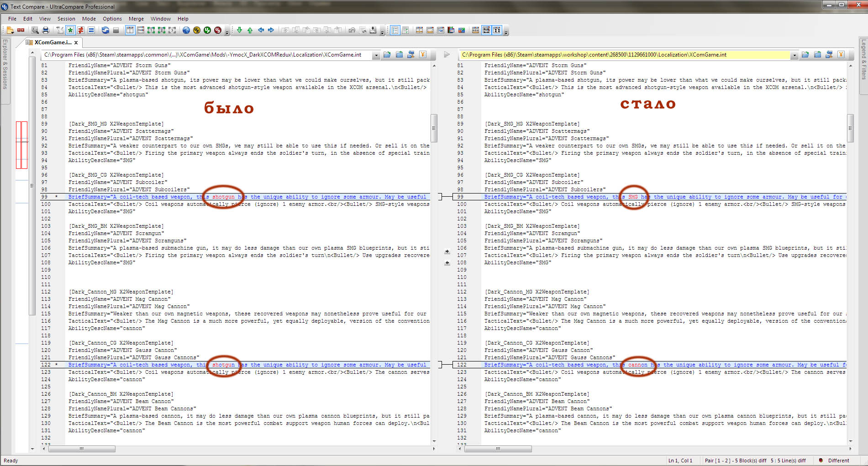Open file browse icon for left pane
Screen dimensions: 868x466
pyautogui.click(x=387, y=55)
